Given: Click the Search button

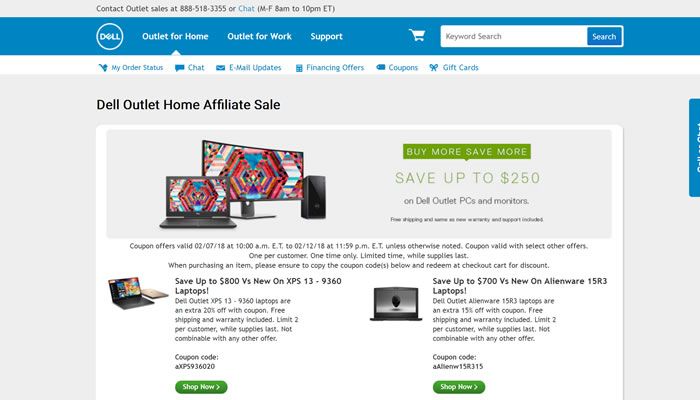Looking at the screenshot, I should tap(604, 37).
